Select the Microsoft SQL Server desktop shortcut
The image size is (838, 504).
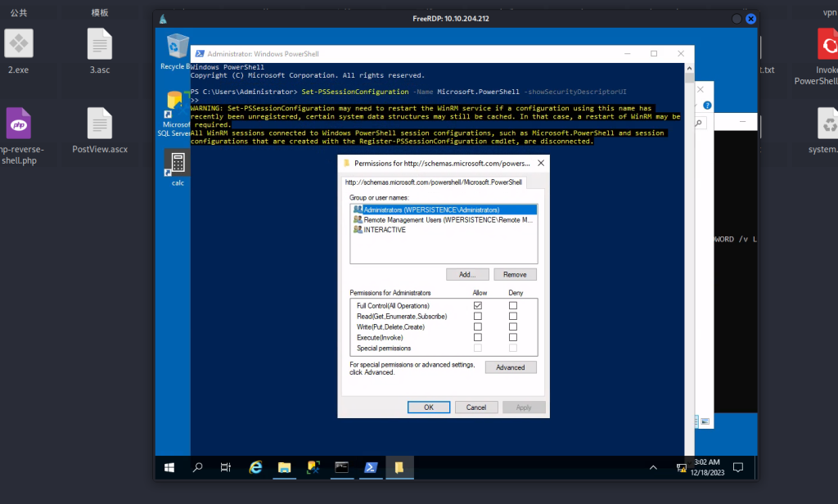point(175,113)
